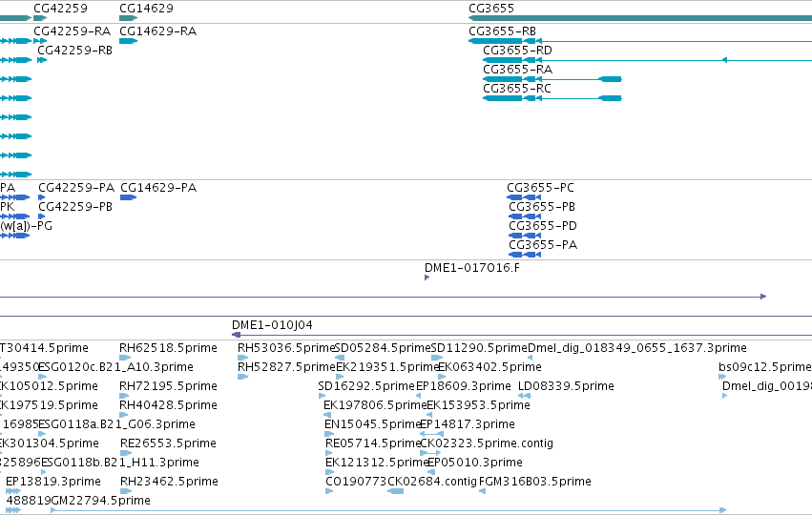
Task: Select the EK121312.5prime EST label
Action: coord(377,463)
